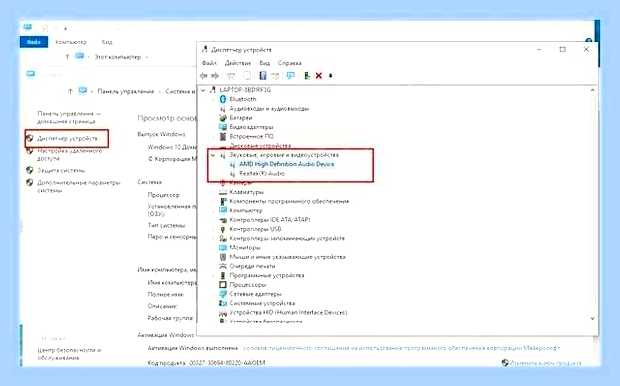Click the Батареи battery icon
Viewport: 620px width, 386px height.
(x=223, y=117)
